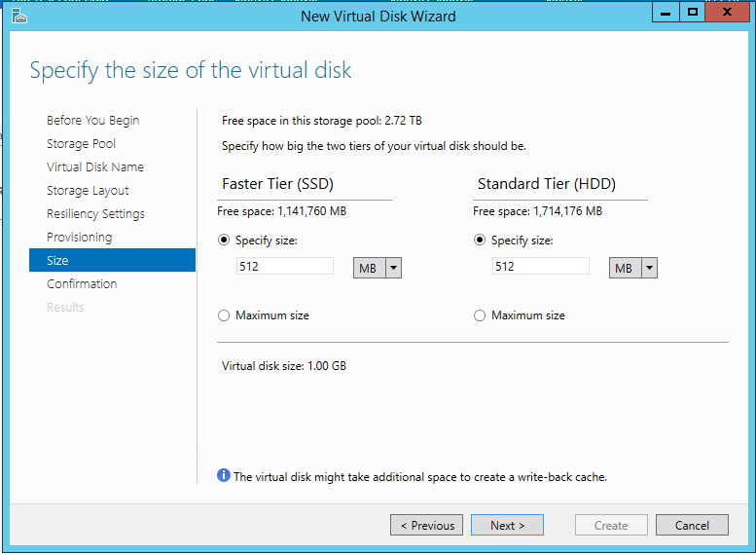Screen dimensions: 756x555
Task: Close the New Virtual Disk Wizard window
Action: 727,12
